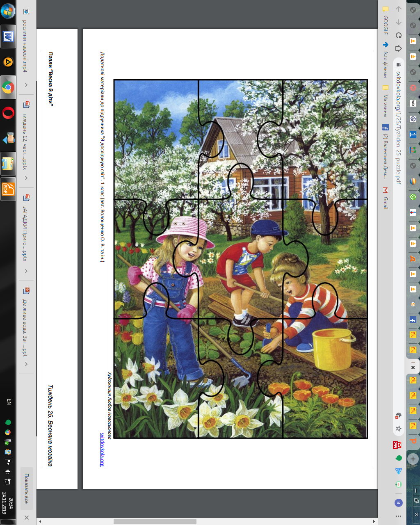This screenshot has width=420, height=525.
Task: Open Opera browser from the taskbar
Action: coord(8,112)
